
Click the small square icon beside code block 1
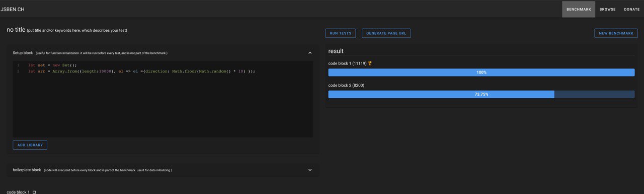pyautogui.click(x=34, y=192)
